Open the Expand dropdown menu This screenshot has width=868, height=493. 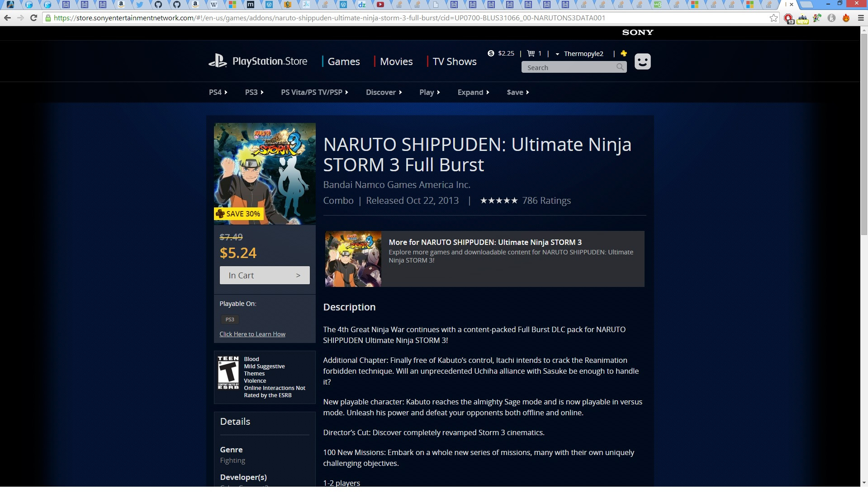(474, 92)
